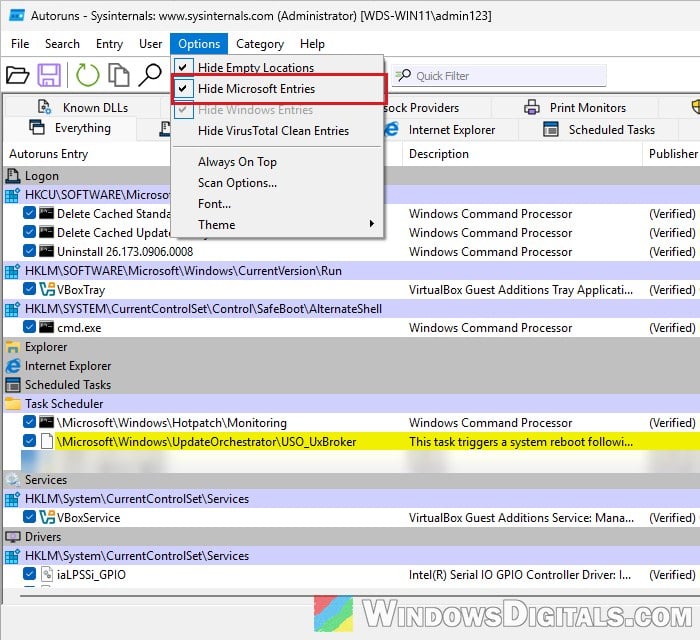Image resolution: width=700 pixels, height=640 pixels.
Task: Uncheck the USO_UxBroker task checkbox
Action: (29, 441)
